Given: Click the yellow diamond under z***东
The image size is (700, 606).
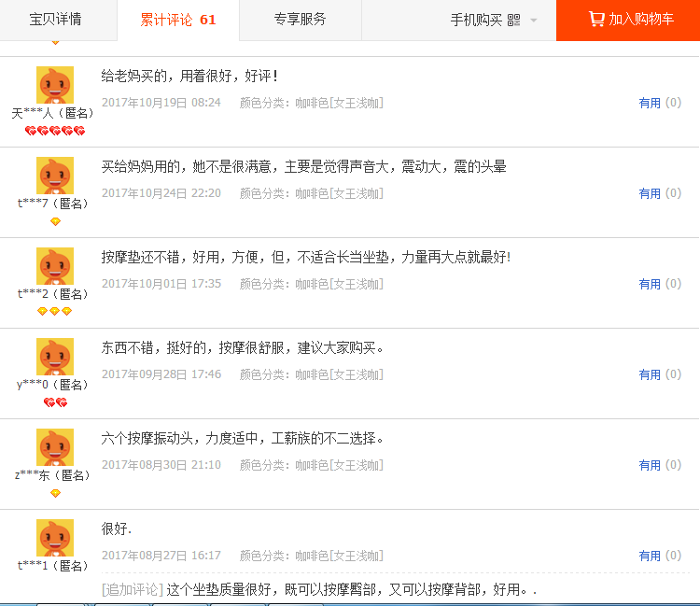Looking at the screenshot, I should (x=55, y=493).
